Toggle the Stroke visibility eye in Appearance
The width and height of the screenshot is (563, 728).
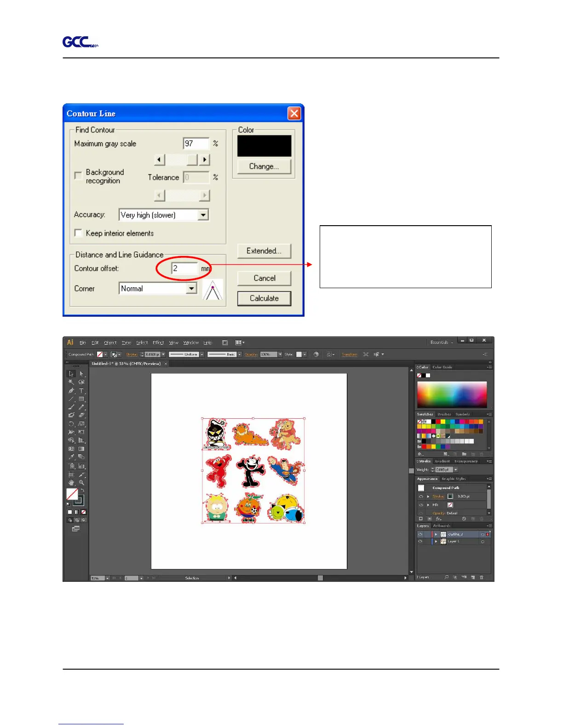(421, 496)
